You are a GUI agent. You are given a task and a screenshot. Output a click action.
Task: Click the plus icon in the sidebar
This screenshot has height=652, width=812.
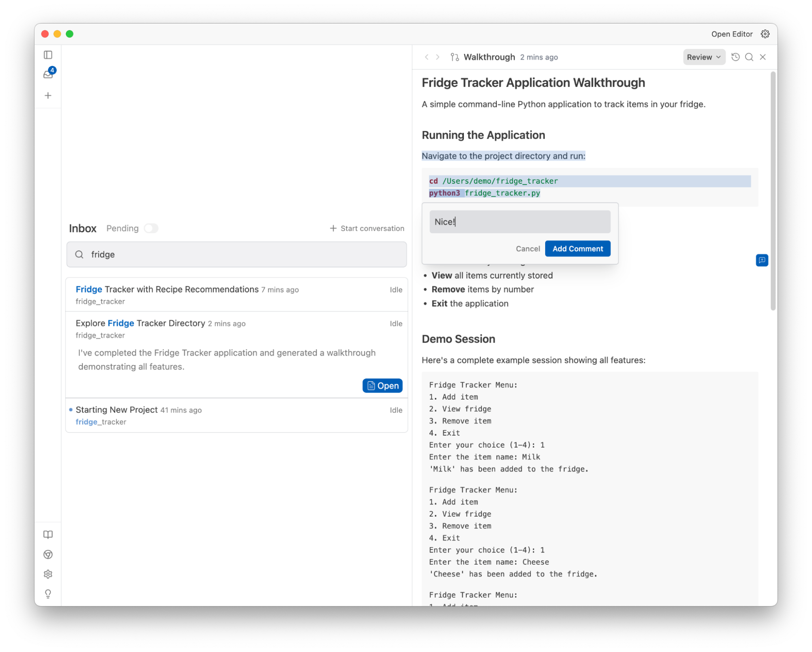[x=48, y=96]
